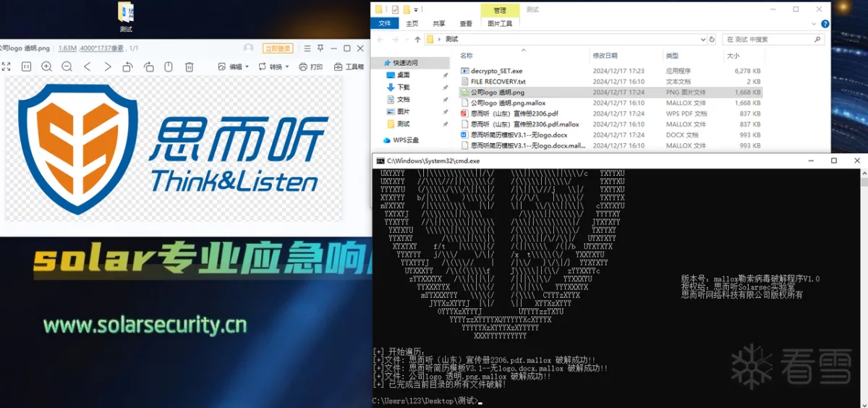
Task: Go to next image in viewer
Action: pos(107,67)
